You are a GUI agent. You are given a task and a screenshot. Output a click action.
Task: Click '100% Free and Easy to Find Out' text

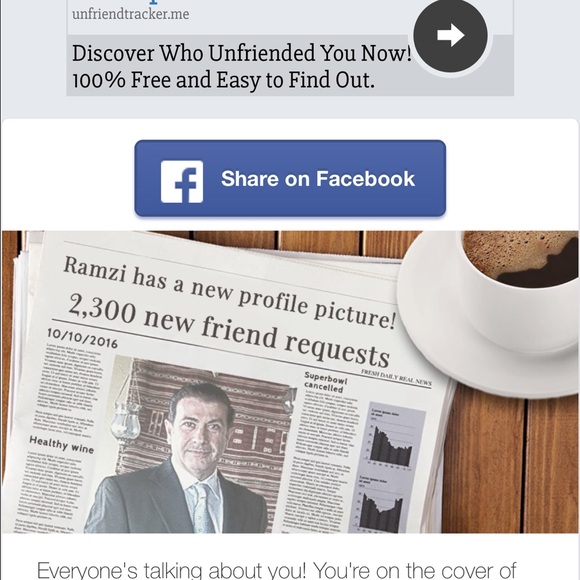click(x=223, y=80)
